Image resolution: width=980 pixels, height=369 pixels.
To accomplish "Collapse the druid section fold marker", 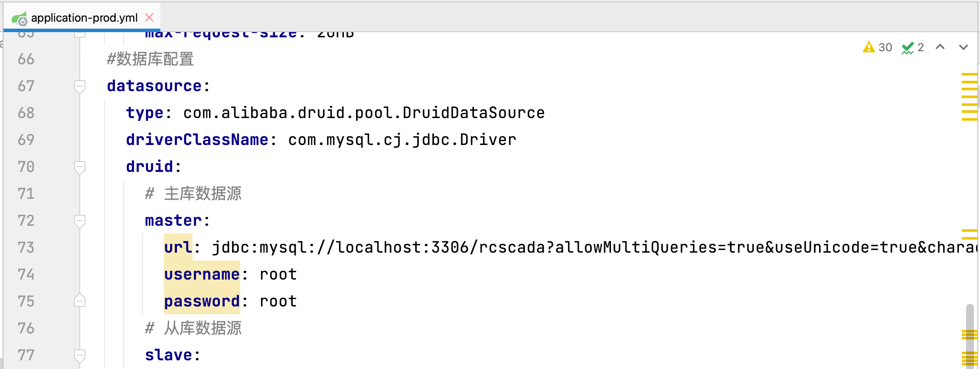I will [80, 167].
